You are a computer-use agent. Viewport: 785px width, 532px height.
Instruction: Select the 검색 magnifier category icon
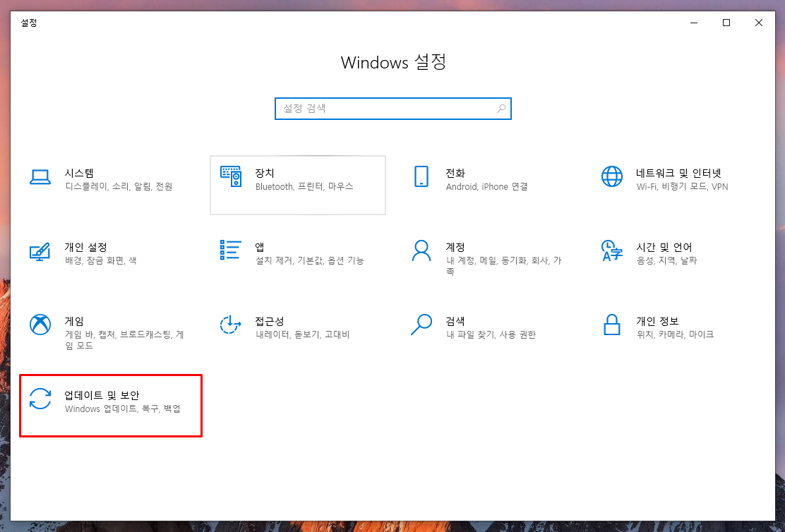[x=421, y=325]
